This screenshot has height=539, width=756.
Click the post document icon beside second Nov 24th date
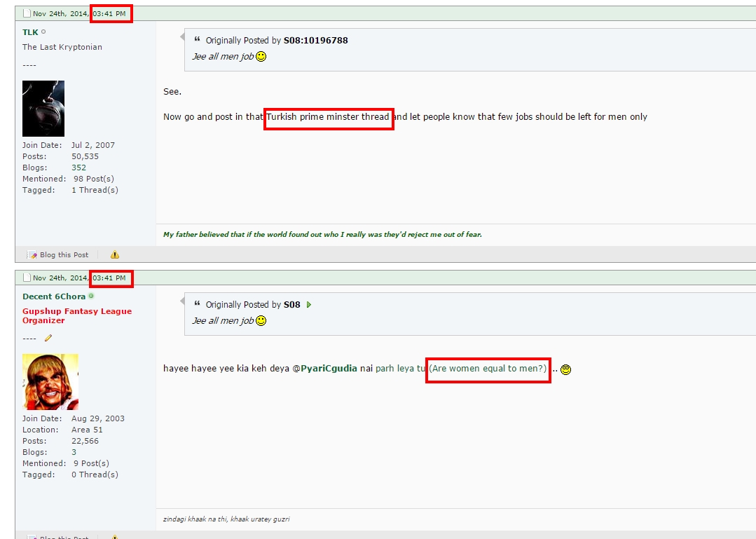point(27,278)
